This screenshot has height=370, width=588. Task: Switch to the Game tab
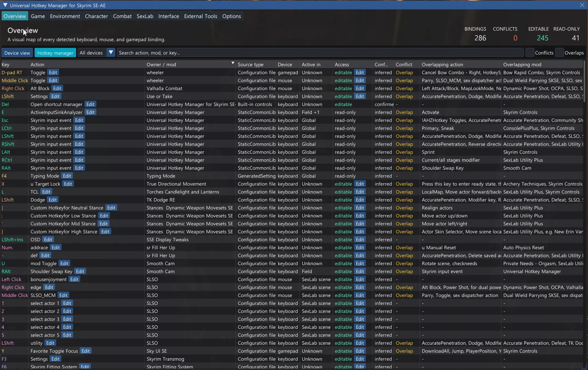tap(38, 16)
